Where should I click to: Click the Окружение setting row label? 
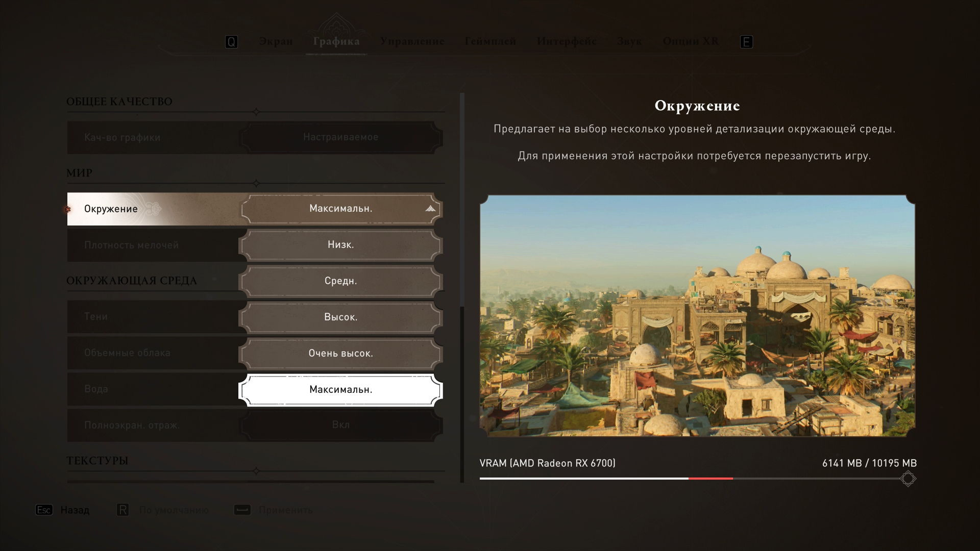point(111,209)
